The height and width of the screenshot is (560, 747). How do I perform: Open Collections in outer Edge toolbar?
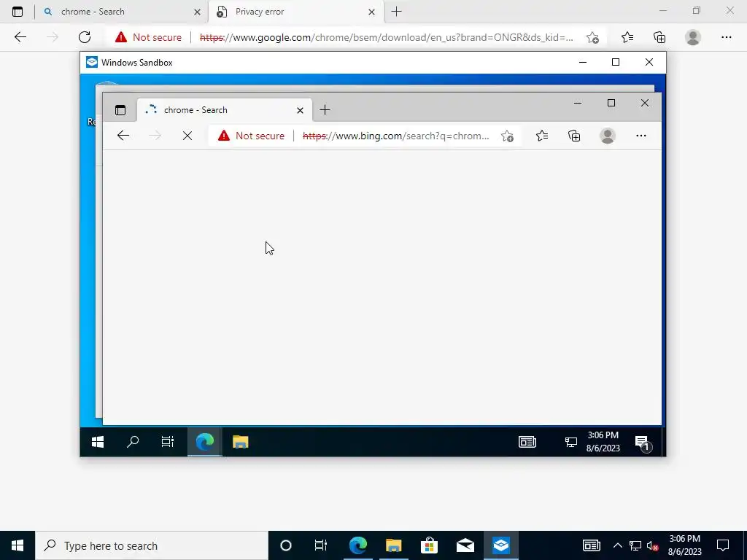coord(659,37)
